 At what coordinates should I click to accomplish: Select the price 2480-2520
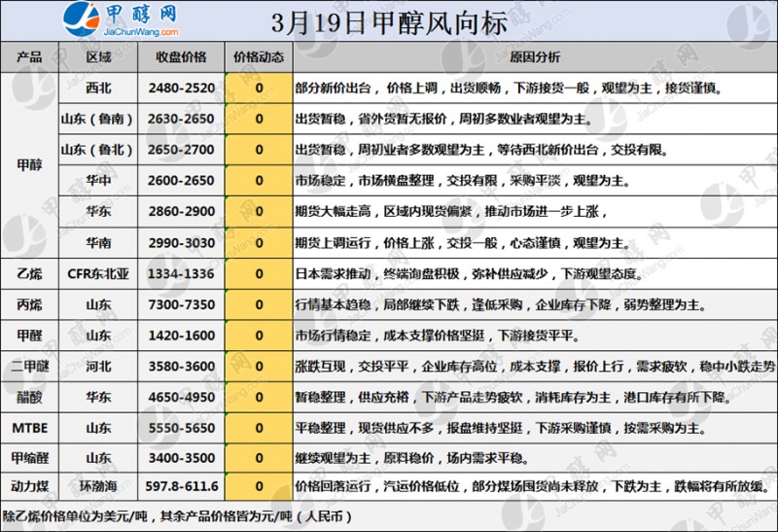pos(181,88)
